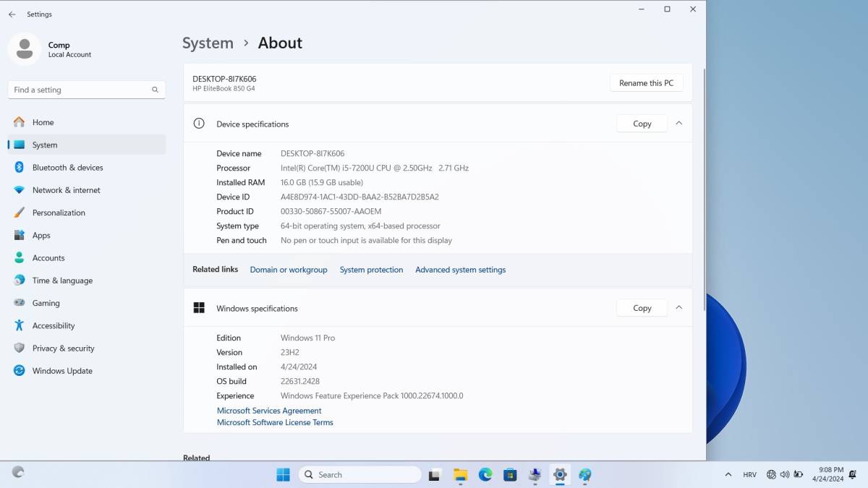
Task: Open System protection link
Action: pyautogui.click(x=371, y=270)
